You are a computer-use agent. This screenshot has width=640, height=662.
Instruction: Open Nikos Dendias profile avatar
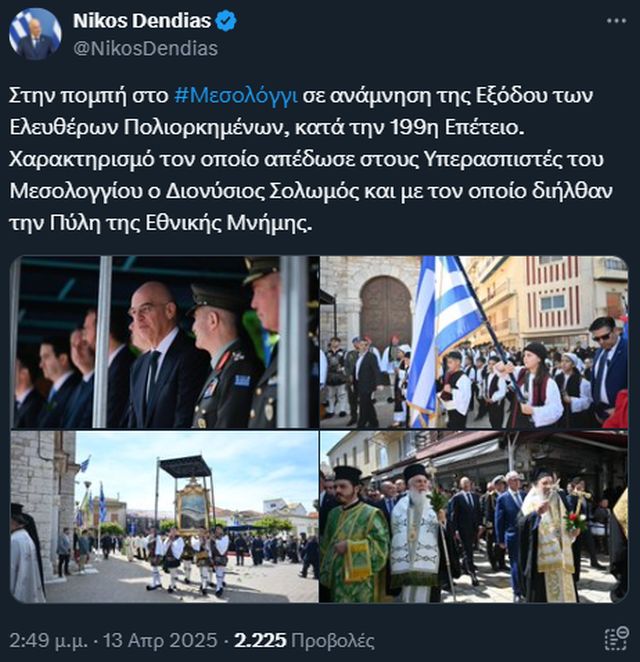35,34
